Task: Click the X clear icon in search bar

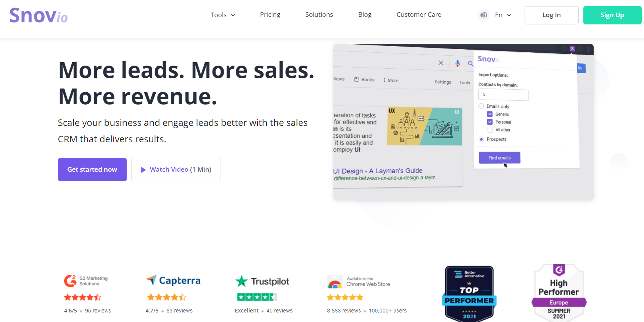Action: [x=441, y=63]
